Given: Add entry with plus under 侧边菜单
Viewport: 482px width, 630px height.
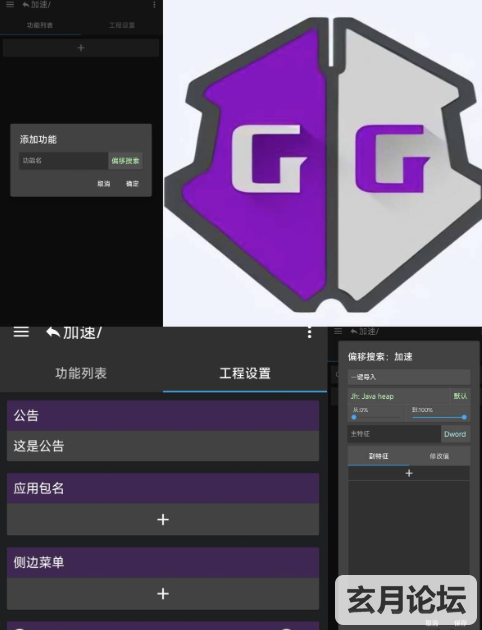Looking at the screenshot, I should (x=163, y=594).
